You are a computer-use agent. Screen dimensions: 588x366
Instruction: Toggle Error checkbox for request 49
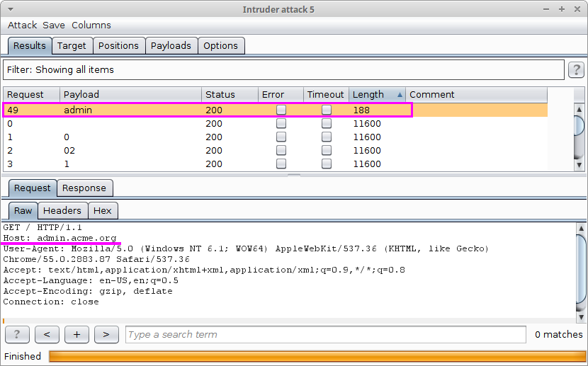[281, 110]
